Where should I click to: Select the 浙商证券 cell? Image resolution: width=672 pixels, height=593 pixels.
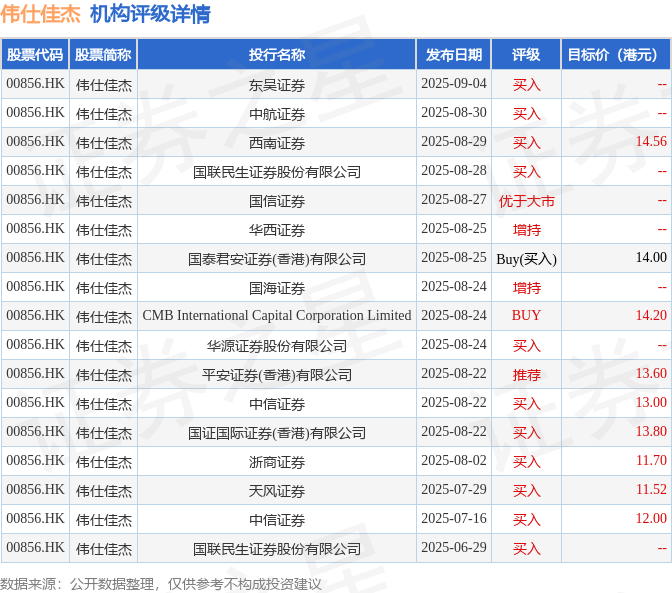277,462
